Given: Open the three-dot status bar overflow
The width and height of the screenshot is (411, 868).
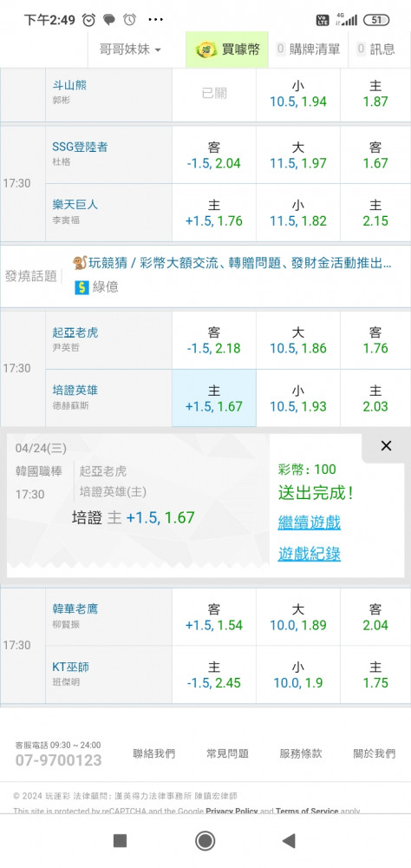Looking at the screenshot, I should coord(155,20).
